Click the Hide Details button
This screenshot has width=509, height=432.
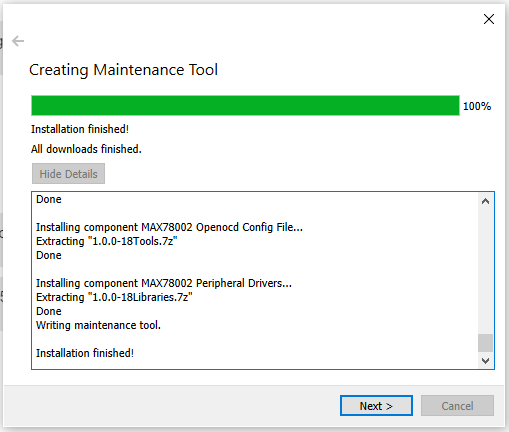click(x=68, y=174)
